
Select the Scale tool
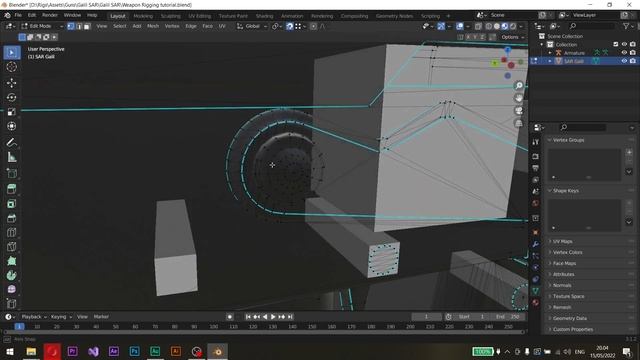[11, 111]
